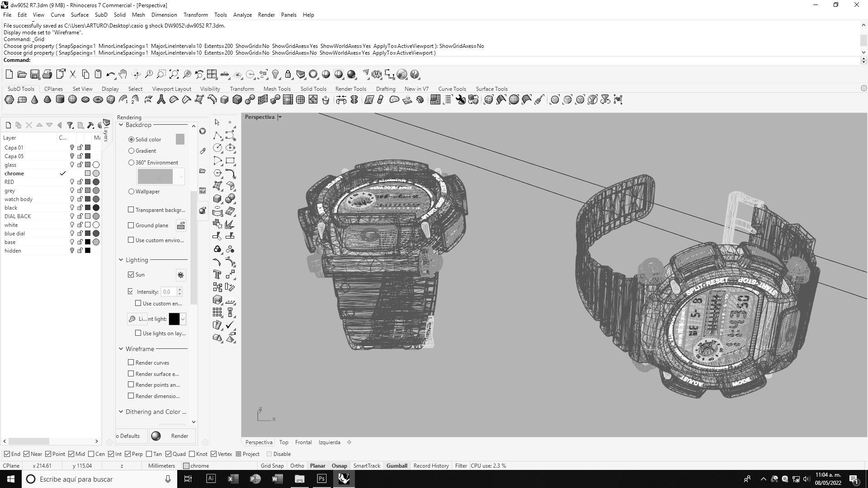Toggle visibility of glass layer
The image size is (868, 488).
(x=71, y=165)
